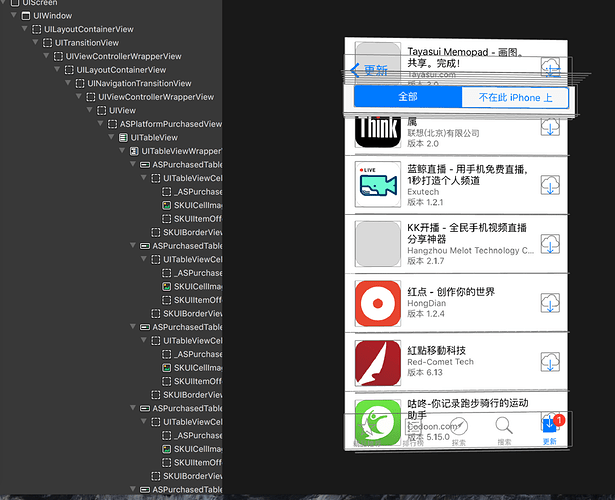615x500 pixels.
Task: Tap the cloud download icon for 紅點移動科技
Action: pyautogui.click(x=550, y=362)
